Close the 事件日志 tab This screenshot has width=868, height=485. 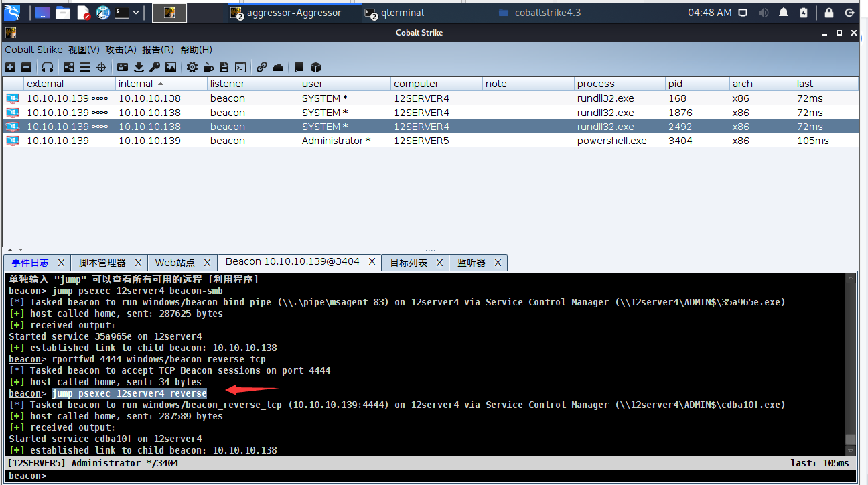click(61, 263)
